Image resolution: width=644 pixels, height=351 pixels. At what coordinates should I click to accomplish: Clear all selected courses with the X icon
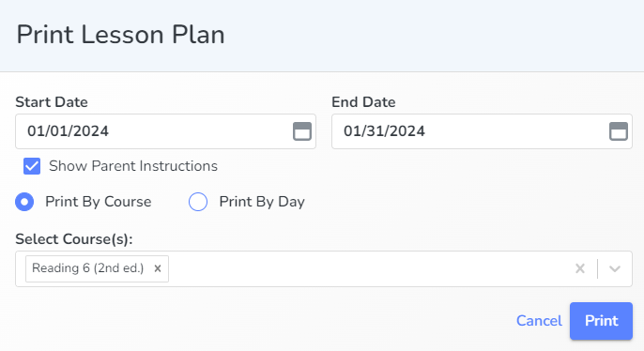(580, 268)
